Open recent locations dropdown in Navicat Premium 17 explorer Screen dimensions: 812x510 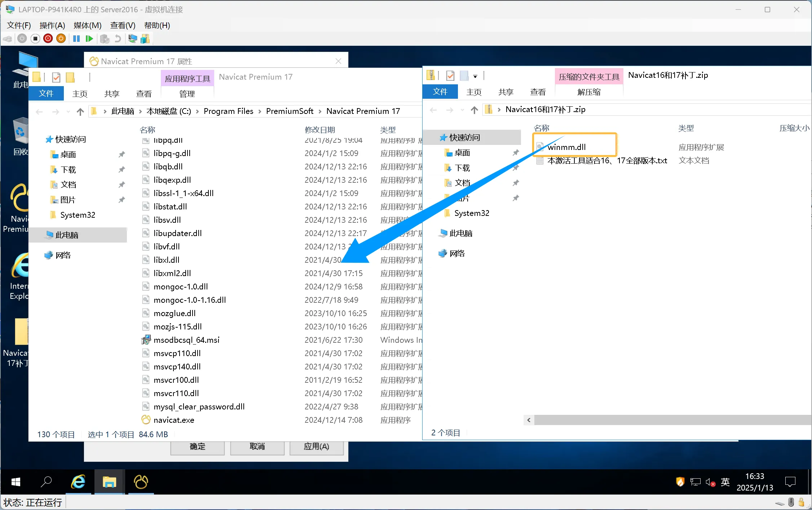point(68,112)
